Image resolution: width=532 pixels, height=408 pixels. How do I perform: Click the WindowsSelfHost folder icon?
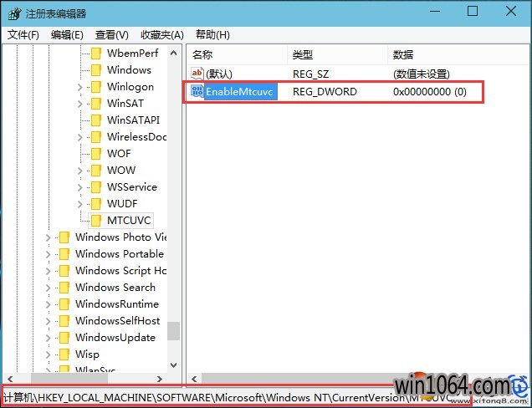[x=64, y=321]
